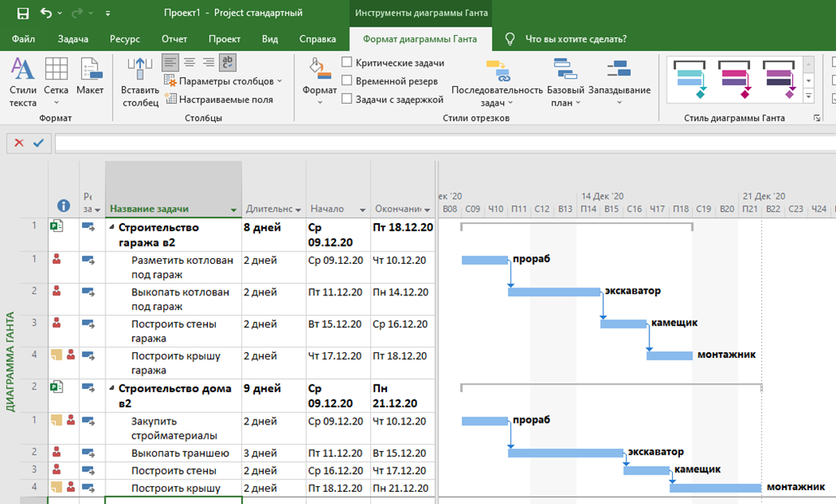The image size is (836, 504).
Task: Open Окончание column filter arrow
Action: click(x=427, y=209)
